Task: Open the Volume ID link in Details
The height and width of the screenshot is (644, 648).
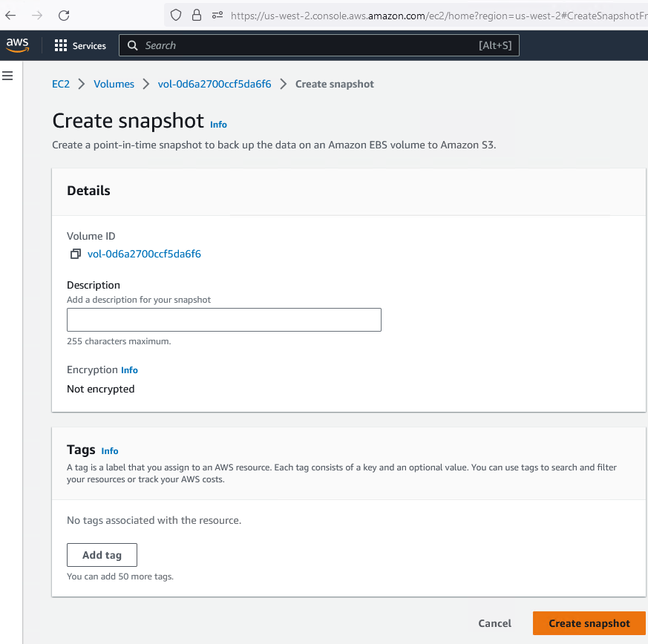Action: [x=144, y=254]
